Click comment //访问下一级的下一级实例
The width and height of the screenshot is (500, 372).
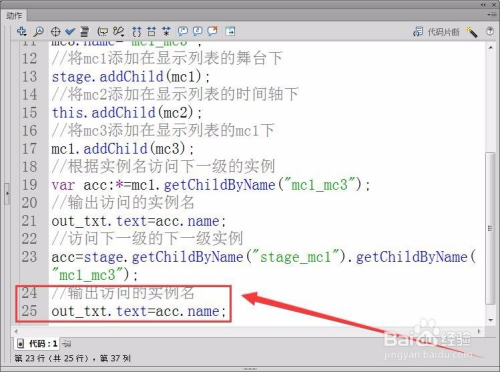point(147,239)
